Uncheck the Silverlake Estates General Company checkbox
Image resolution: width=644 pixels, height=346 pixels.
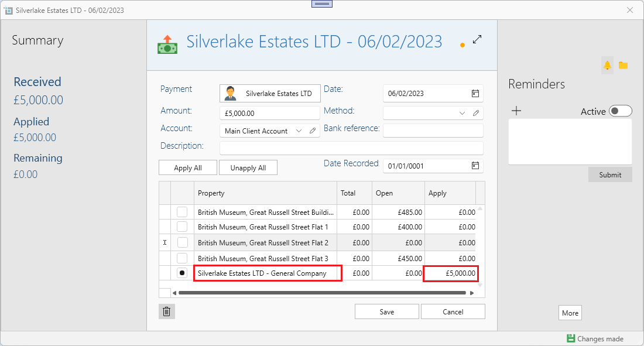click(x=182, y=273)
